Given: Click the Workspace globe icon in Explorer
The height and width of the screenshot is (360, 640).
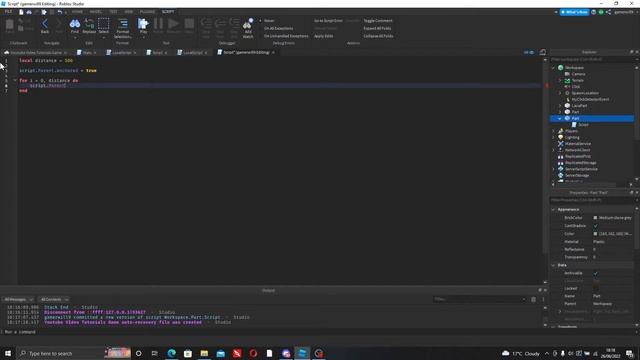Looking at the screenshot, I should click(x=560, y=68).
